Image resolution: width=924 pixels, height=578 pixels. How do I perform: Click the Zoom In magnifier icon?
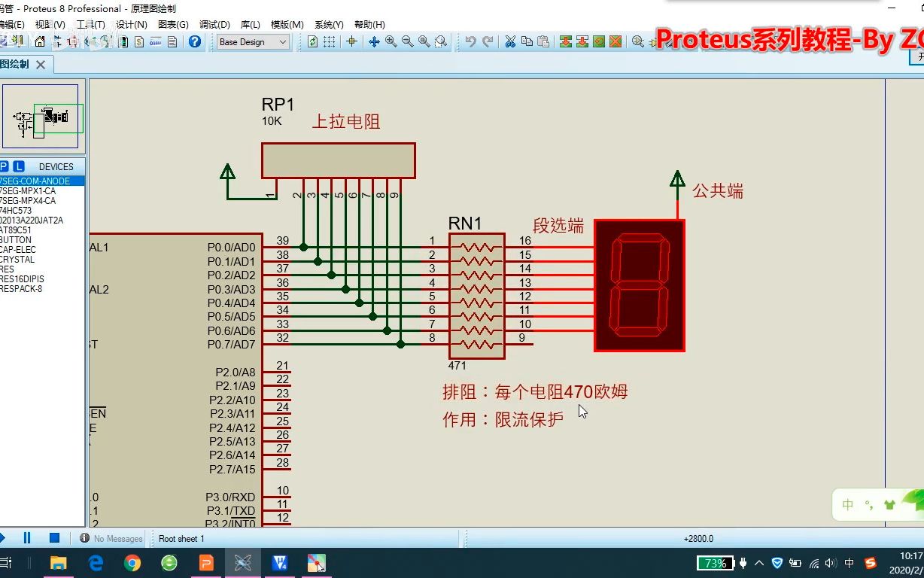click(x=391, y=42)
